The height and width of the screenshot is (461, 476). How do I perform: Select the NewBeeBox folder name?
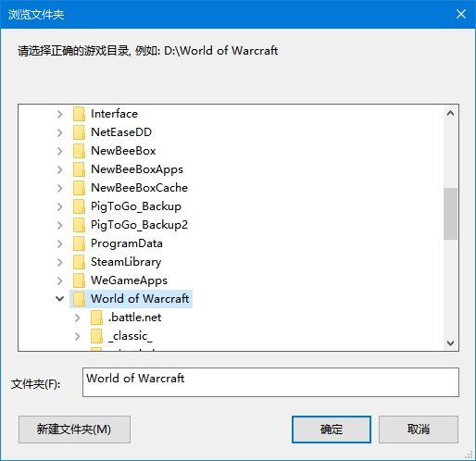coord(123,151)
